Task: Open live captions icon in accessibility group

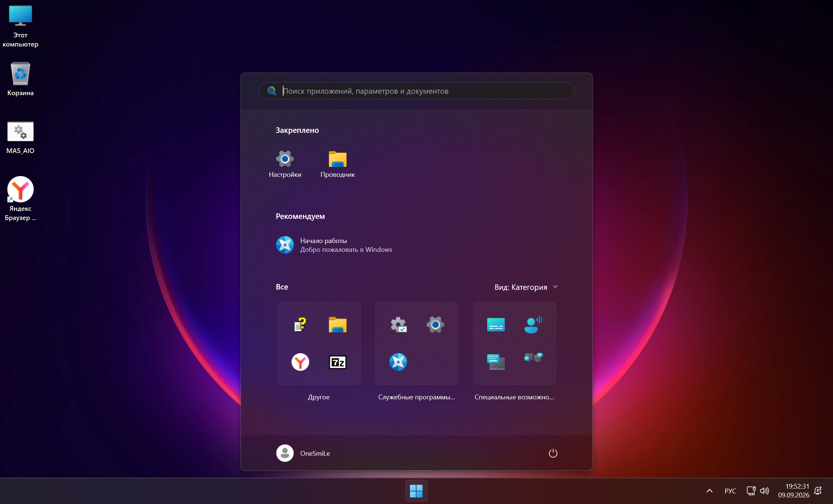Action: [496, 325]
